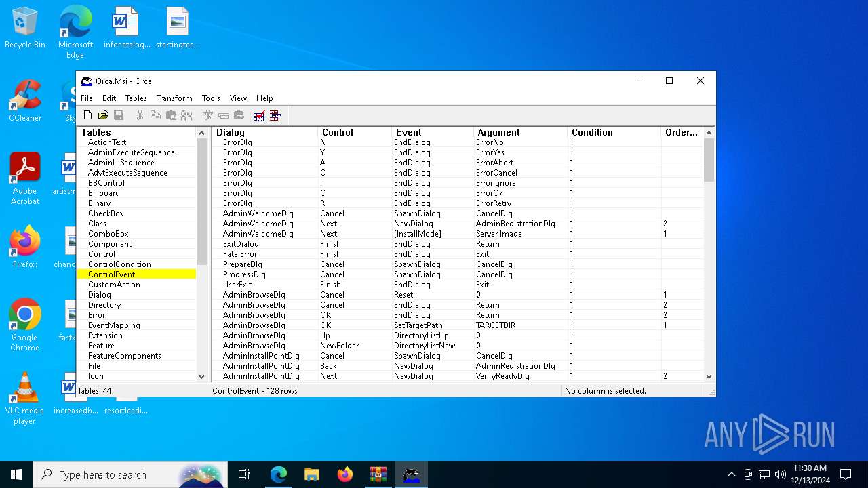
Task: Click the red tables icon in toolbar
Action: (275, 116)
